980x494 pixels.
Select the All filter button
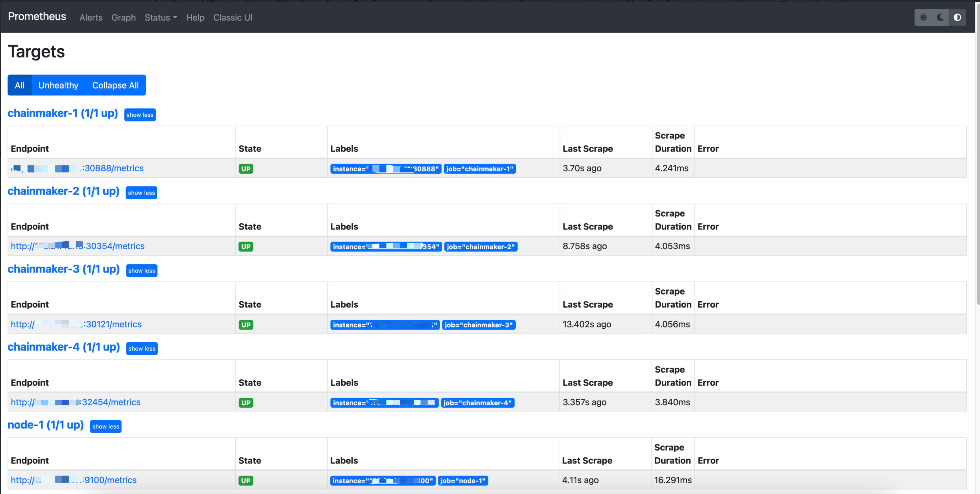tap(19, 85)
